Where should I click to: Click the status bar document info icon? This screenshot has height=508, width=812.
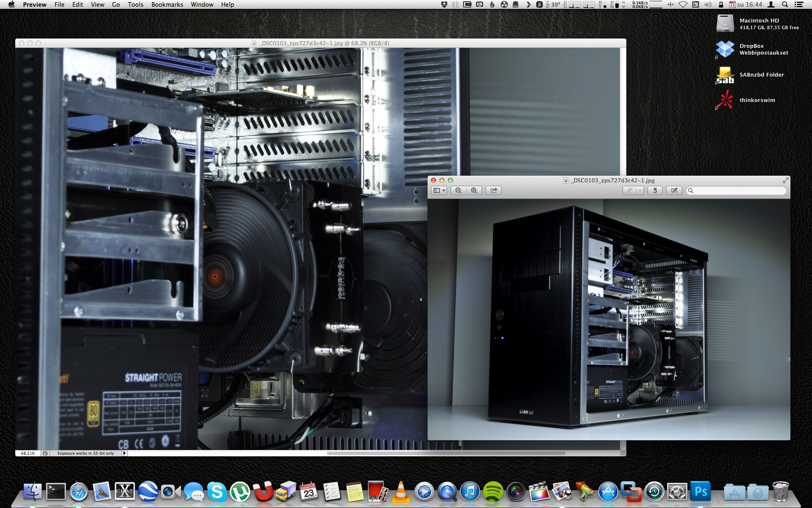(45, 453)
